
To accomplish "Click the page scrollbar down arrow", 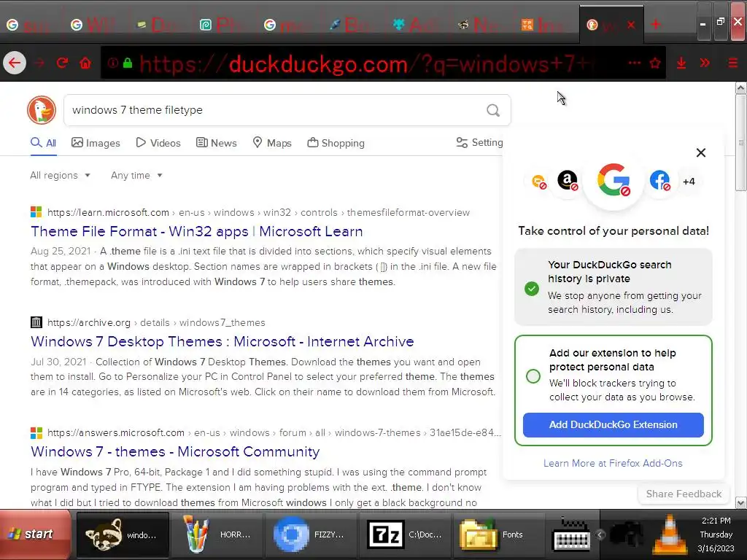I will click(x=741, y=502).
